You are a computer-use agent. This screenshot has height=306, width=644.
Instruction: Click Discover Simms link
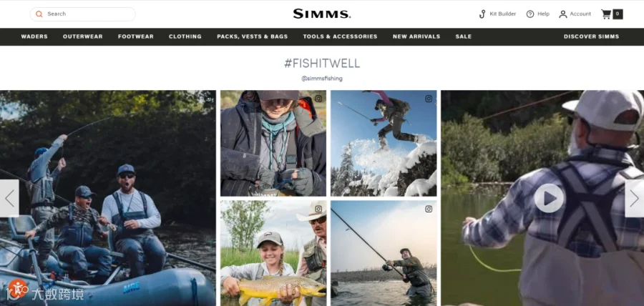pos(591,36)
